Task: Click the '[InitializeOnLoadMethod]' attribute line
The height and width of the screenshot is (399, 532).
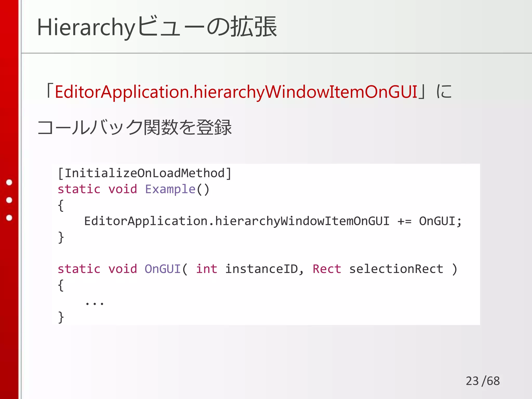Action: point(144,173)
